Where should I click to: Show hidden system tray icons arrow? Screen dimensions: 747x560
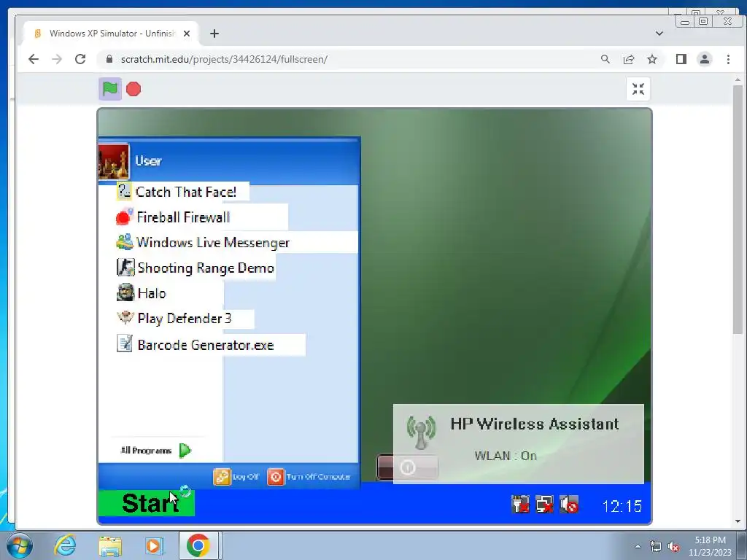638,546
